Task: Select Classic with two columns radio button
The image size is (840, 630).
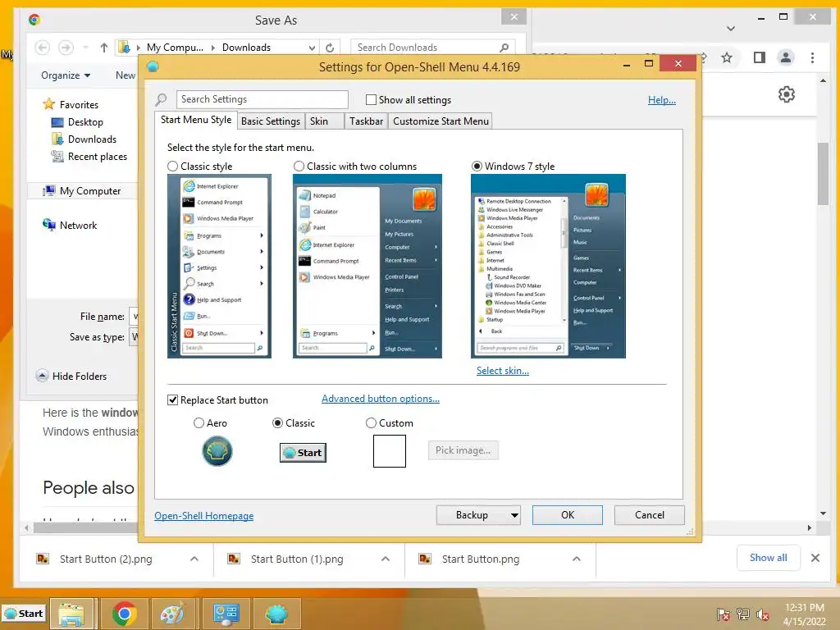Action: (299, 167)
